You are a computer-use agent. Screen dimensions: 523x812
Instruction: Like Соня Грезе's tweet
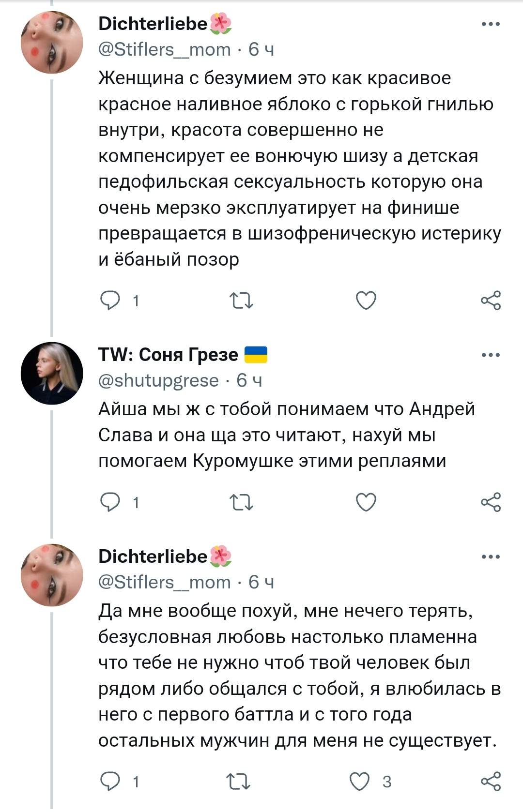coord(366,502)
